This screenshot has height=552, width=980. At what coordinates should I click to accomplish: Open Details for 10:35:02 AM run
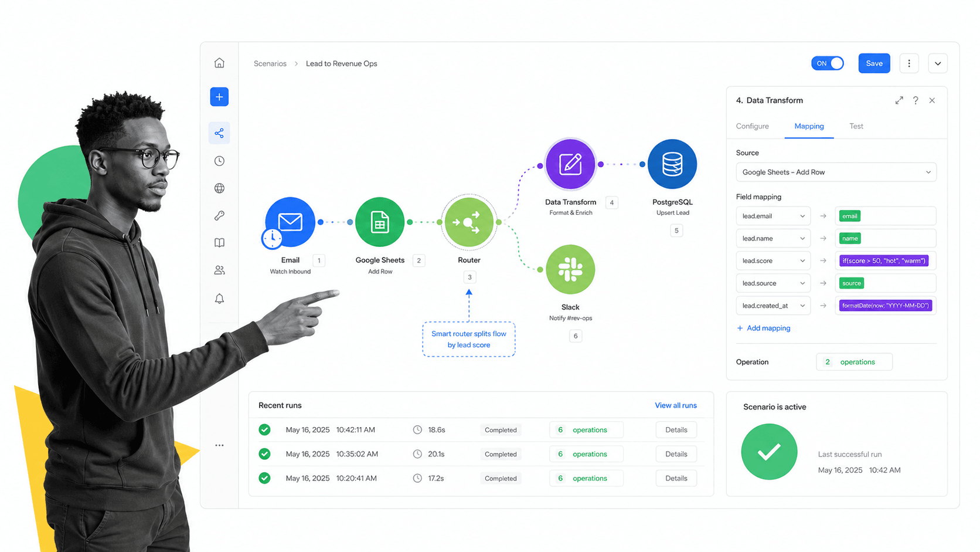click(676, 454)
